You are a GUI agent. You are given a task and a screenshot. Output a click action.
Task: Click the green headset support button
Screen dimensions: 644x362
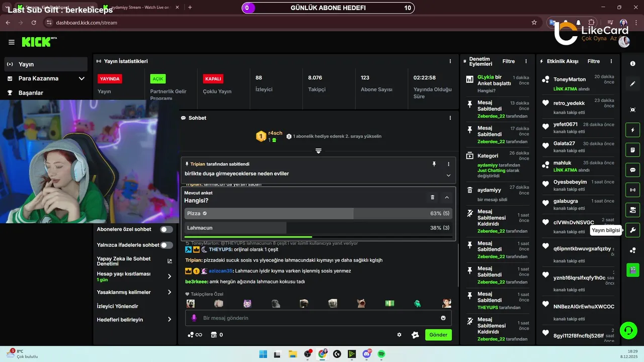(628, 330)
